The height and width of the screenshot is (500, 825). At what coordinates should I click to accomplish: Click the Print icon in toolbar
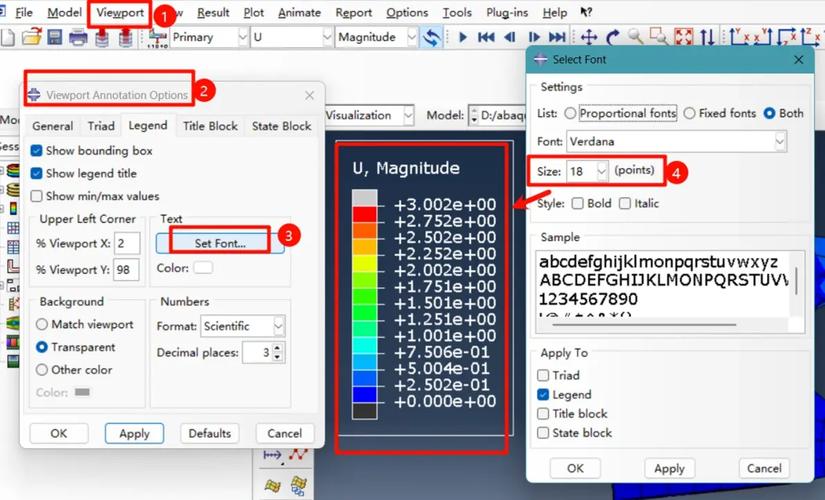(78, 38)
